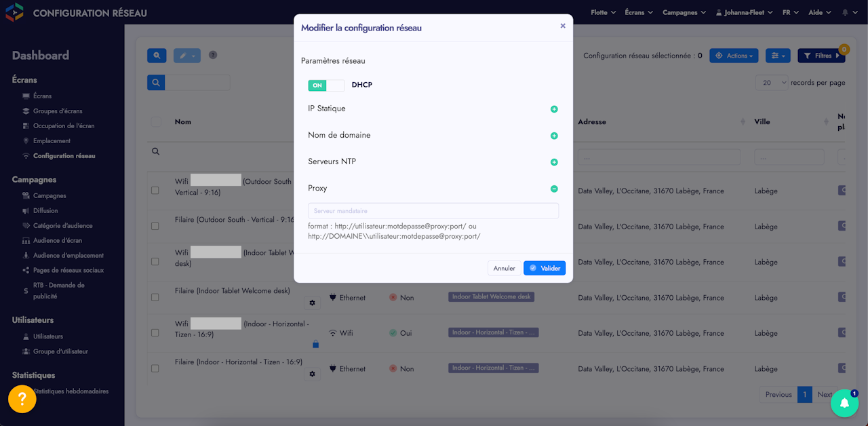The image size is (868, 426).
Task: Expand the Serveurs NTP section
Action: coord(554,162)
